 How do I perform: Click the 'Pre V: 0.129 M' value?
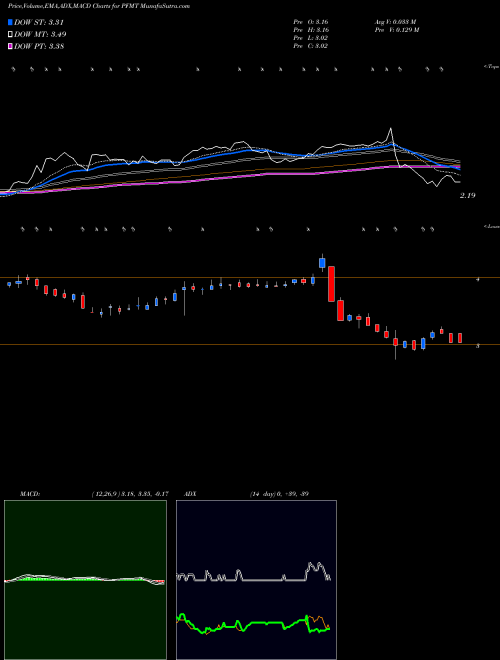[396, 30]
